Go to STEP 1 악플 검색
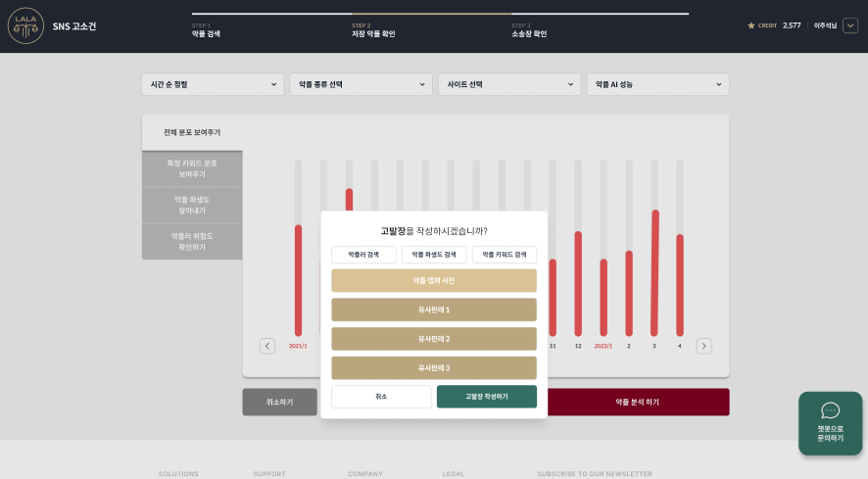868x479 pixels. click(x=206, y=29)
